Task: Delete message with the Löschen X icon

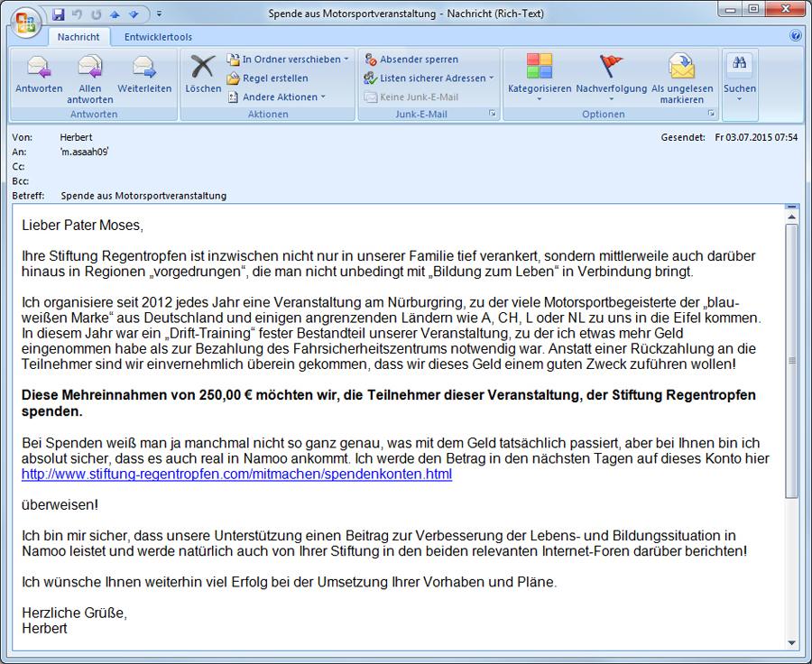Action: tap(203, 67)
